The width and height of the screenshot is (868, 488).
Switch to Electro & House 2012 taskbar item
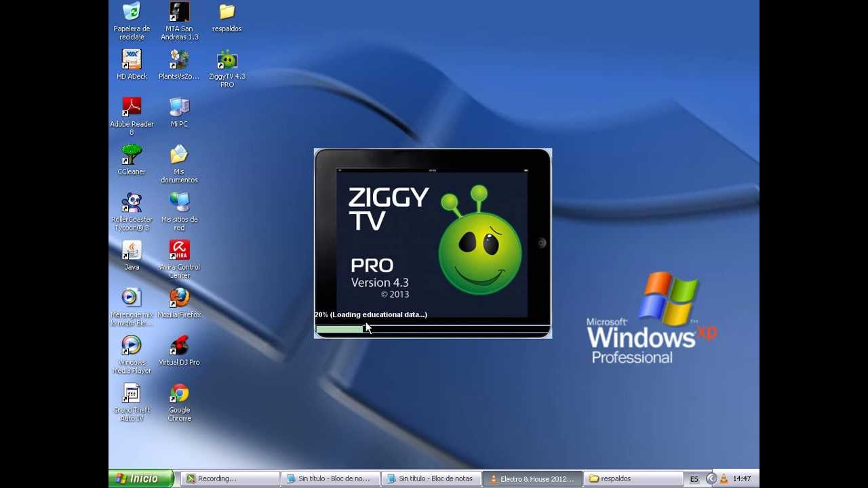point(532,479)
